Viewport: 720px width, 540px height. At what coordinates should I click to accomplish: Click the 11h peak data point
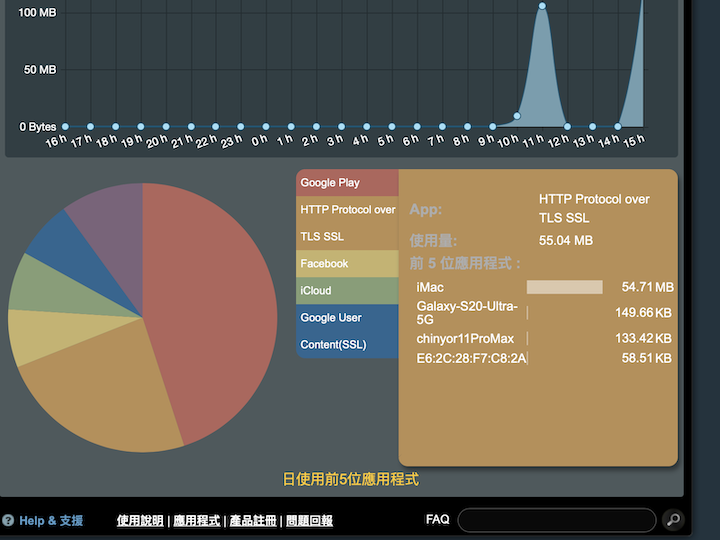pyautogui.click(x=542, y=6)
